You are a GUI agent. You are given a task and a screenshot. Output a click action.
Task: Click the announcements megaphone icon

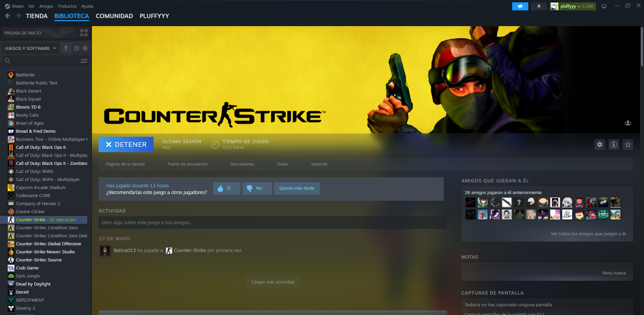click(520, 6)
